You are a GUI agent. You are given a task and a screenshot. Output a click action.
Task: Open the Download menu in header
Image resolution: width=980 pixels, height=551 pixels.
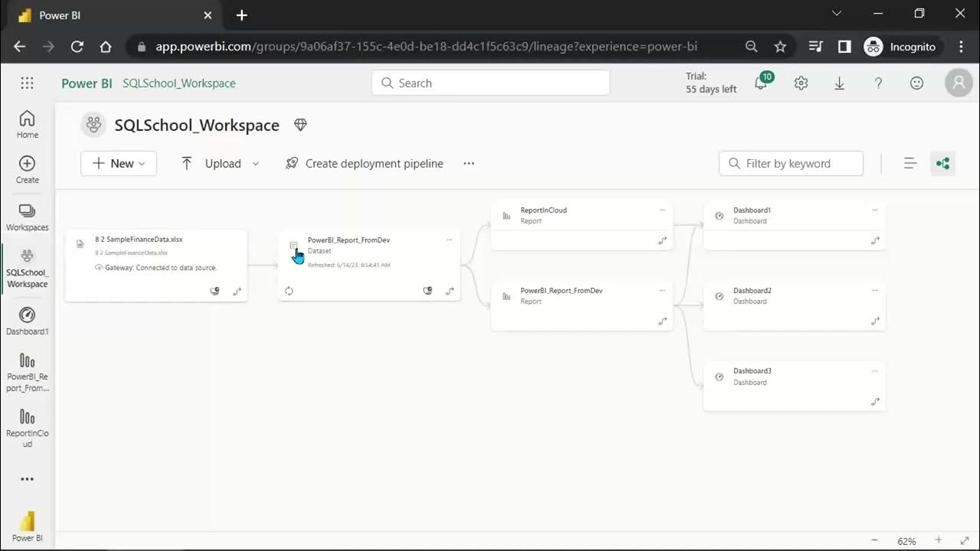(x=839, y=83)
